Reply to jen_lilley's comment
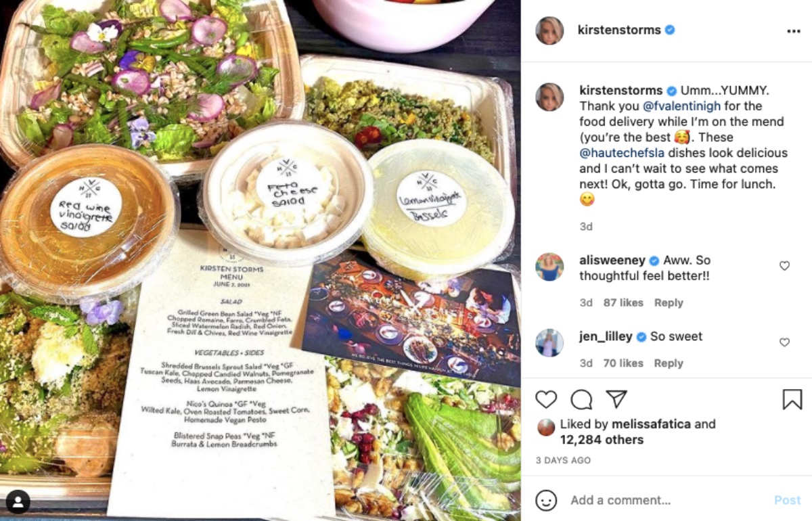This screenshot has height=521, width=812. click(669, 363)
